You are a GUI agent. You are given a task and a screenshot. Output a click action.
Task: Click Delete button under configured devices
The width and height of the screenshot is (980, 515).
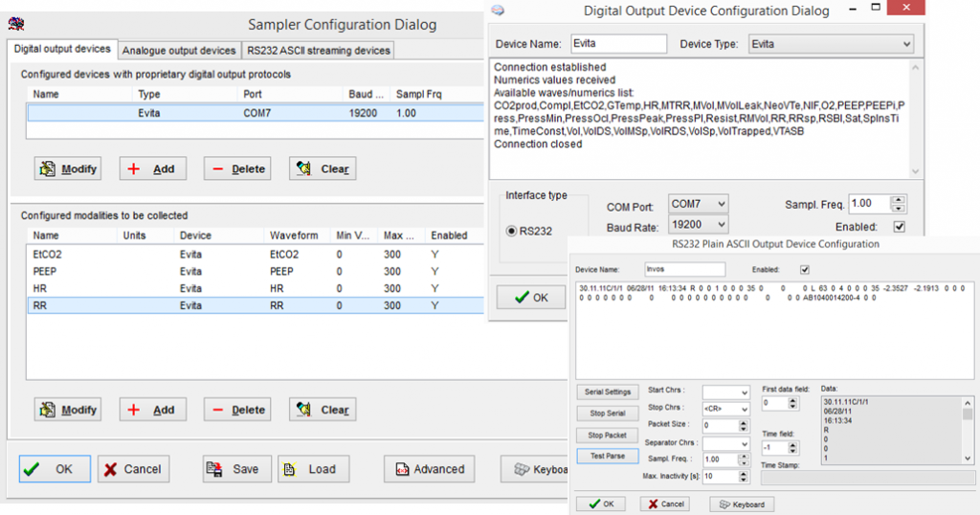[x=237, y=168]
